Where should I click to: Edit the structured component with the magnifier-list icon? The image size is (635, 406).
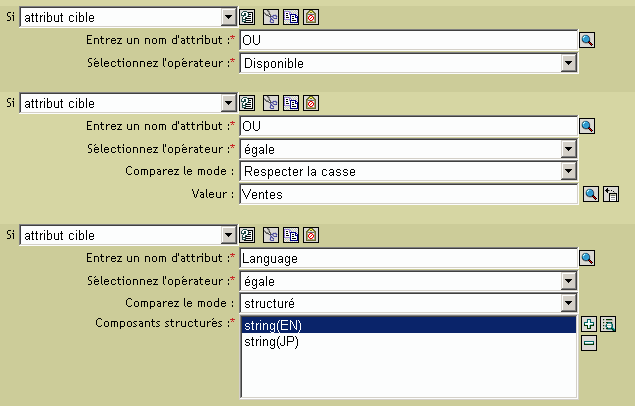coord(607,324)
